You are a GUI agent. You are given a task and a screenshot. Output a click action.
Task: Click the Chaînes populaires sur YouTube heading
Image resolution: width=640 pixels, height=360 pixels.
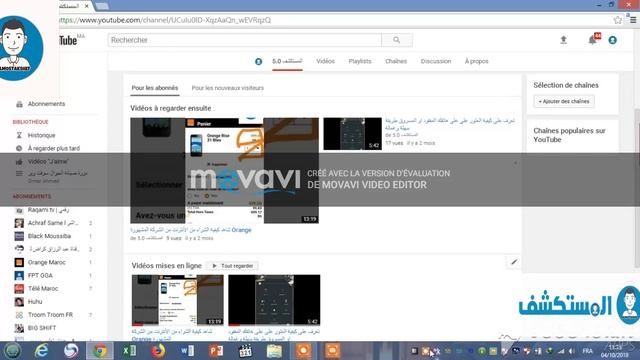tap(569, 135)
